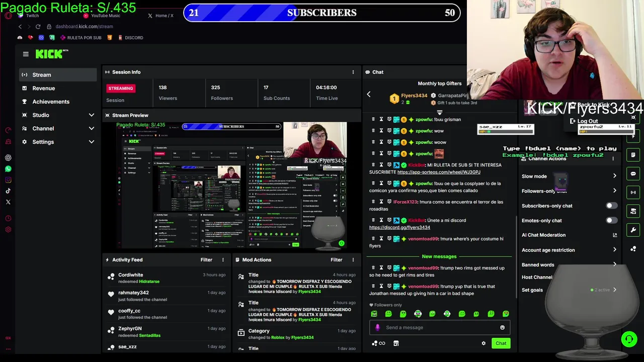This screenshot has height=362, width=644.
Task: Click the broadcast signal icon in right strip
Action: click(x=633, y=192)
